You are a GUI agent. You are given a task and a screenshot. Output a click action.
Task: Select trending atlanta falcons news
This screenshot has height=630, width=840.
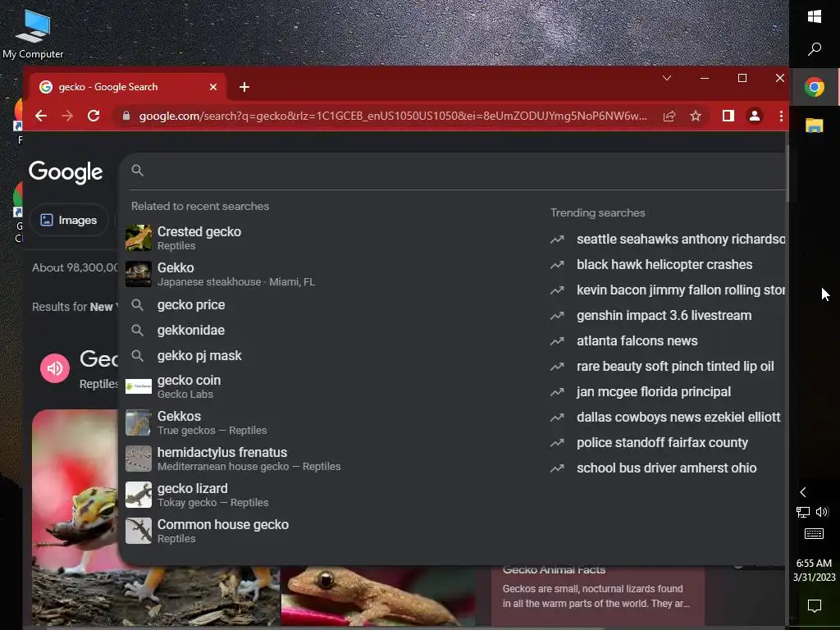(667, 340)
